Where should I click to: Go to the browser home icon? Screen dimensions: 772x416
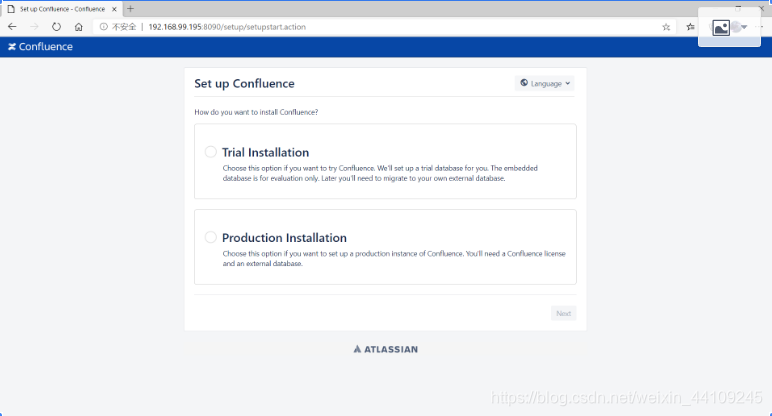pyautogui.click(x=79, y=27)
